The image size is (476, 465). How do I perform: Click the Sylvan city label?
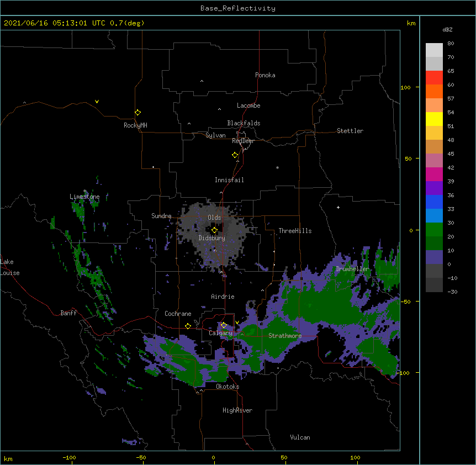(x=215, y=135)
